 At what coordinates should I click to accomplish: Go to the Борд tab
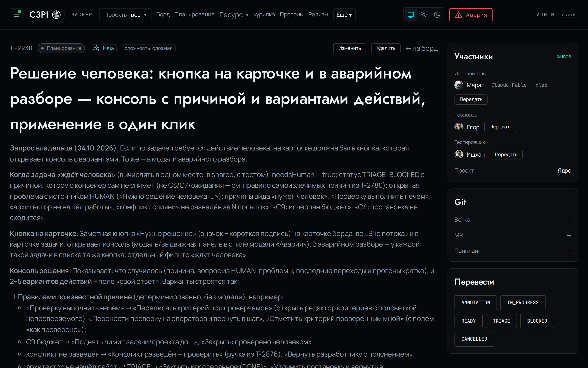pyautogui.click(x=163, y=15)
